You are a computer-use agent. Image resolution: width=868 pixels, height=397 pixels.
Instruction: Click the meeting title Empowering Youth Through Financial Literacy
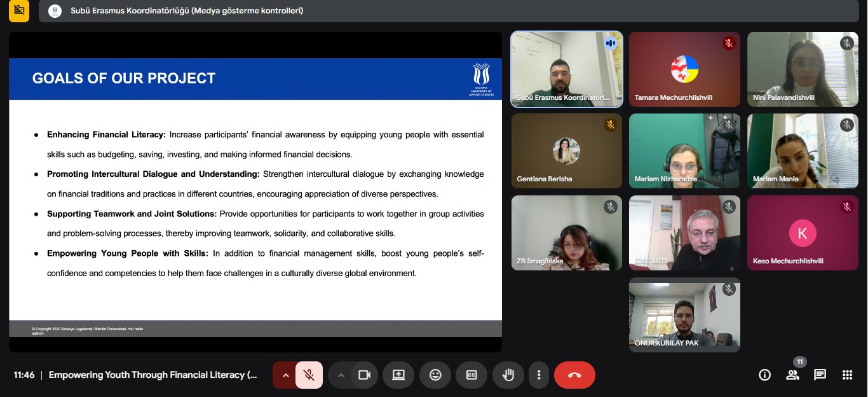click(x=153, y=375)
